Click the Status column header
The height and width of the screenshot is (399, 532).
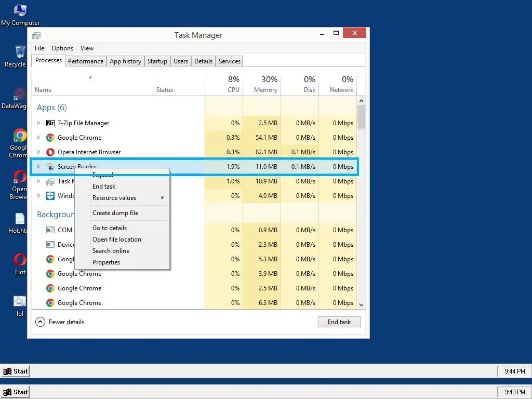click(x=179, y=85)
